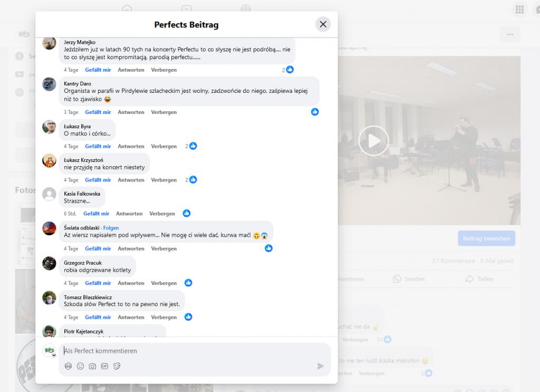Open Piotr Kajetanczyk's profile picture
Image resolution: width=540 pixels, height=392 pixels.
pyautogui.click(x=49, y=331)
